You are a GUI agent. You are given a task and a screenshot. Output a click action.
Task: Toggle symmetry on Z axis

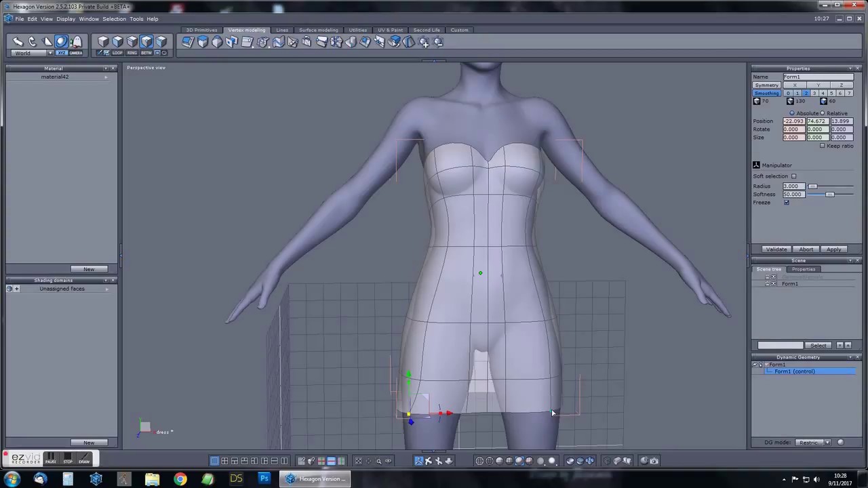coord(842,85)
